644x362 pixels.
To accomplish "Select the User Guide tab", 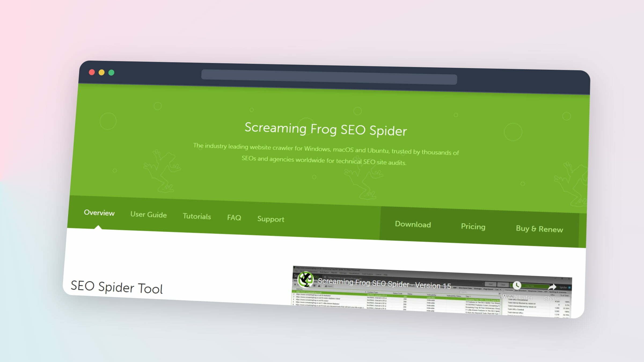I will coord(148,214).
